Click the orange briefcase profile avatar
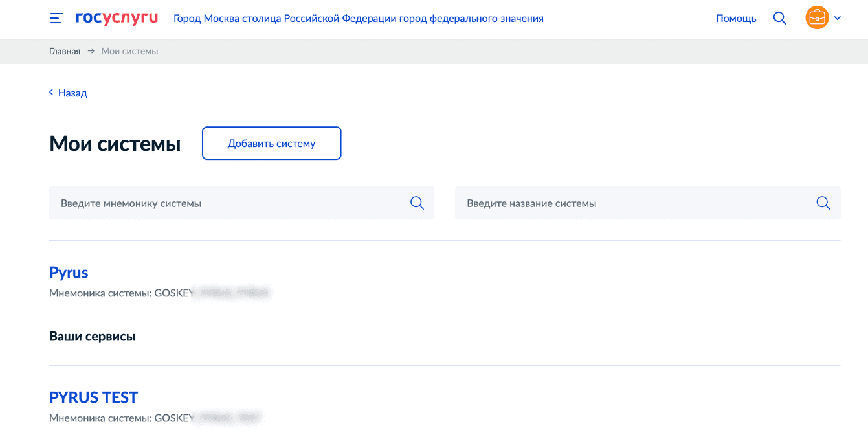Viewport: 868px width, 446px height. point(817,18)
